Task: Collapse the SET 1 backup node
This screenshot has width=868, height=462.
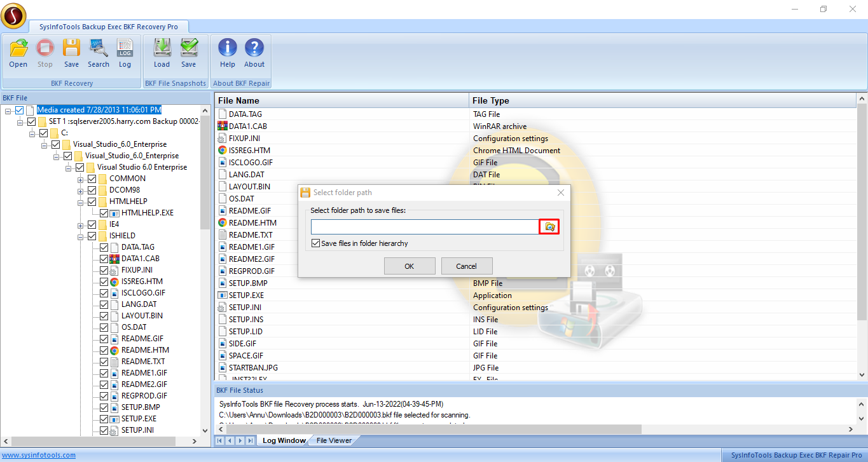Action: (20, 122)
